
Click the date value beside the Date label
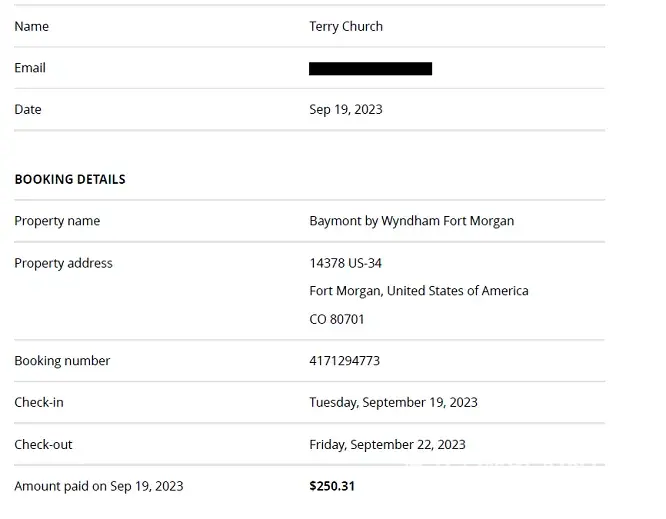346,109
